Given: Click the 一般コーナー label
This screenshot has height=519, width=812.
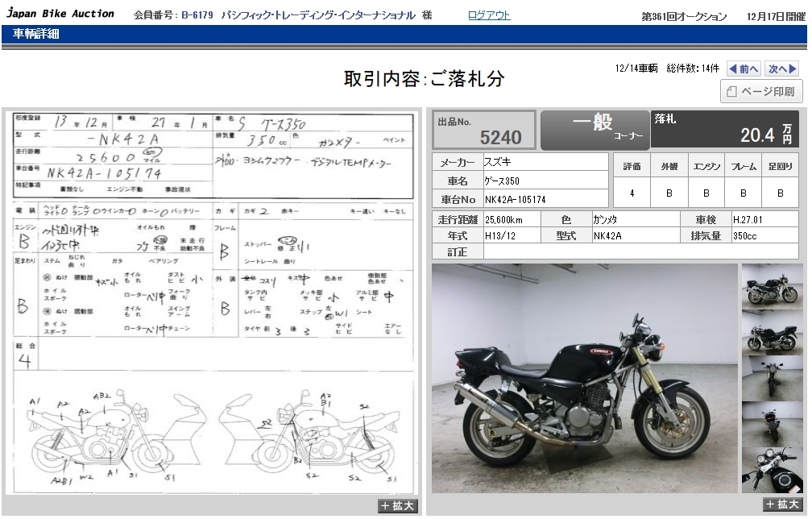Looking at the screenshot, I should point(595,130).
